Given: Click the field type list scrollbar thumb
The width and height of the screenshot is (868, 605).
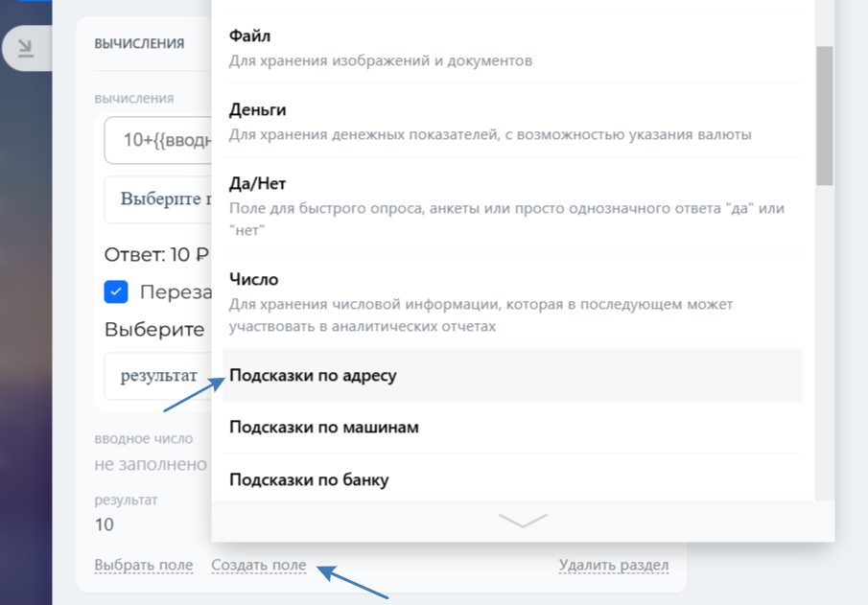Looking at the screenshot, I should pyautogui.click(x=825, y=115).
